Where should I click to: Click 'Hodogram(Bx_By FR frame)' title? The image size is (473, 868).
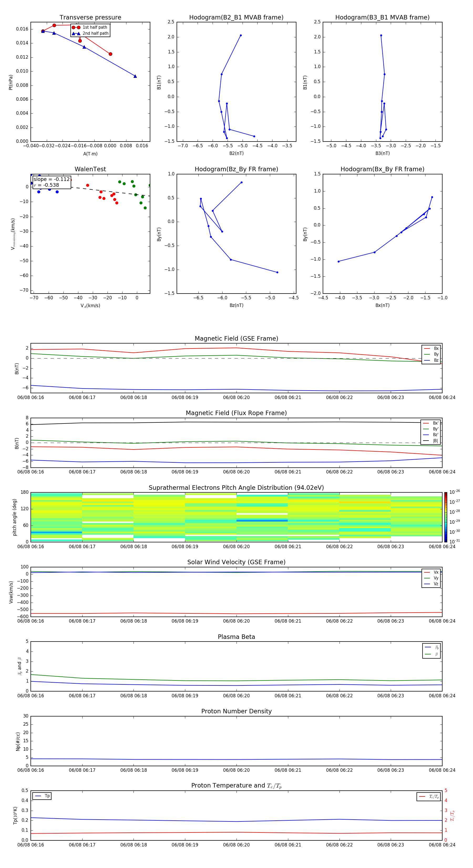coord(382,169)
